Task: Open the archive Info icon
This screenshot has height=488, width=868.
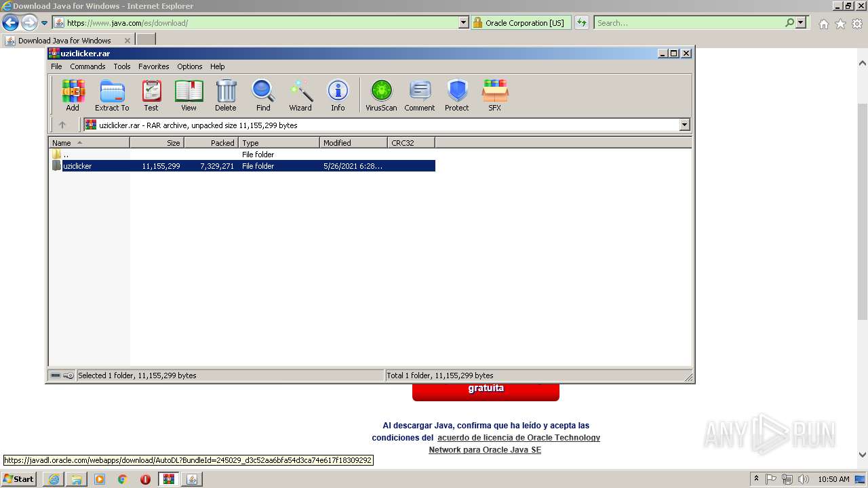Action: tap(338, 95)
